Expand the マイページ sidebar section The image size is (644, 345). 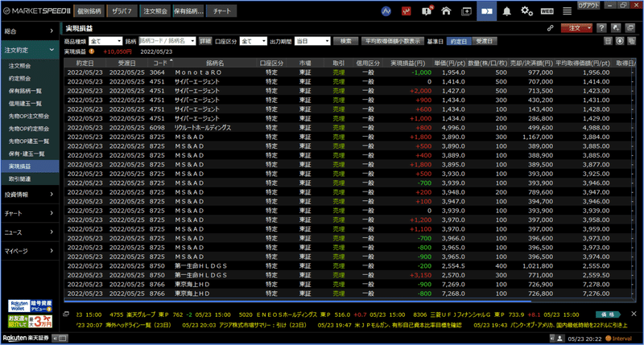point(29,251)
